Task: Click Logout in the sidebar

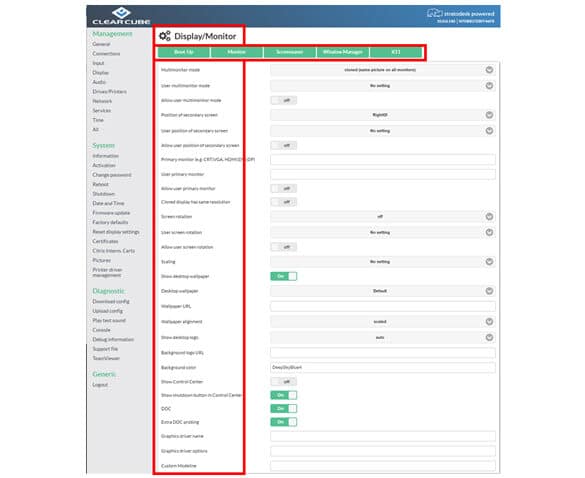Action: (x=100, y=385)
